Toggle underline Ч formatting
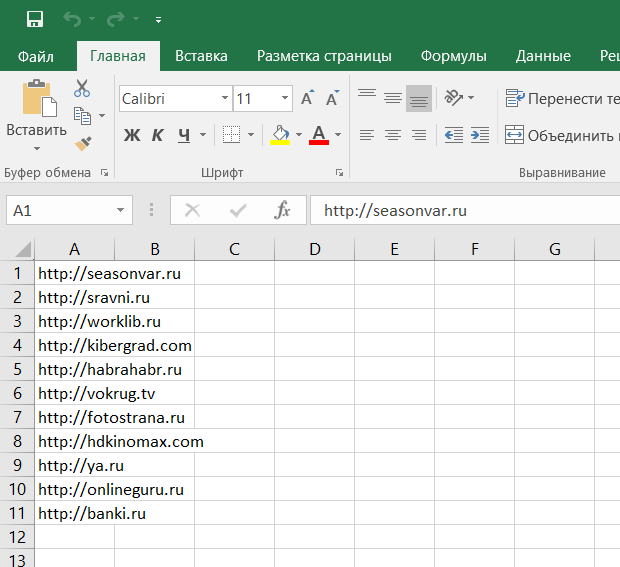The image size is (620, 567). tap(184, 135)
